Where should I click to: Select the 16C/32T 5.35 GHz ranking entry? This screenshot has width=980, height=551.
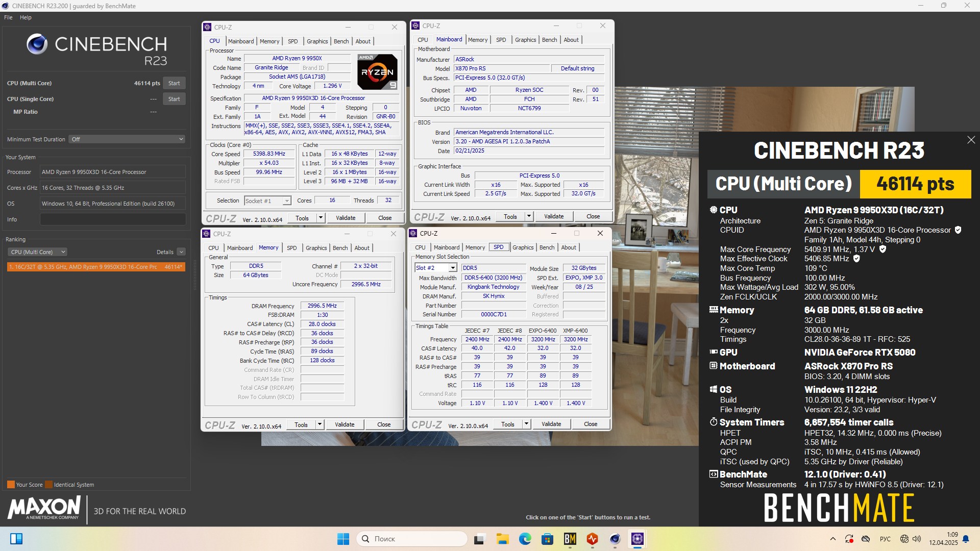(96, 267)
